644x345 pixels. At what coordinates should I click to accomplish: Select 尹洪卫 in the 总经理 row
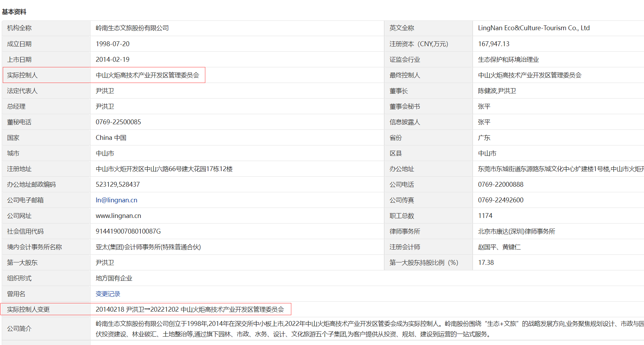[105, 107]
